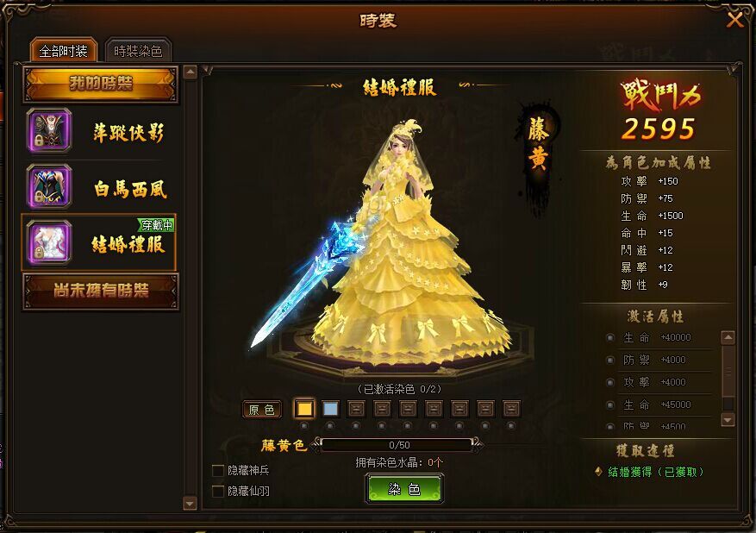Viewport: 756px width, 533px height.
Task: Click the right arrow on the dye progress bar
Action: (477, 444)
